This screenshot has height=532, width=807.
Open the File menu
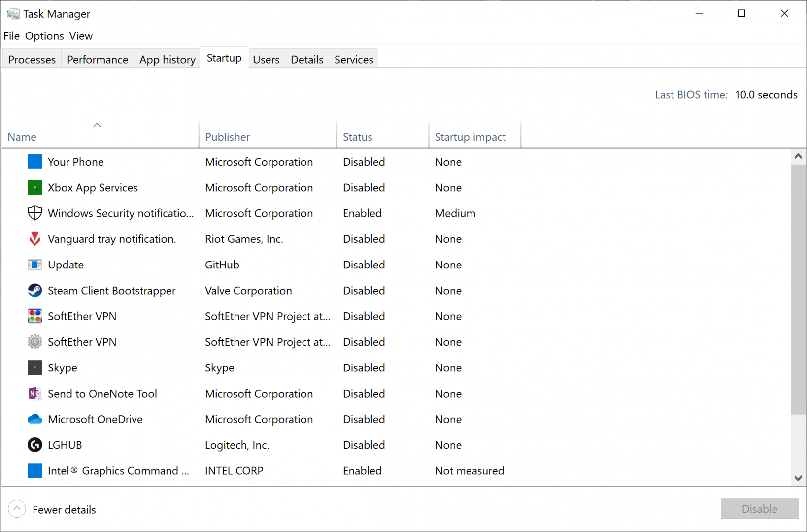pyautogui.click(x=11, y=36)
